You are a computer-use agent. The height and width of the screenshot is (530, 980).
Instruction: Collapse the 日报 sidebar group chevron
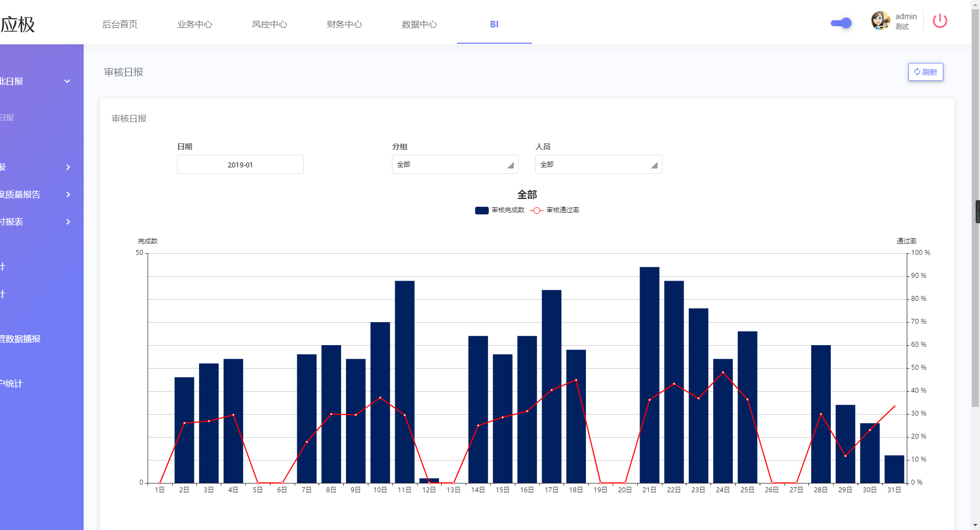(67, 81)
